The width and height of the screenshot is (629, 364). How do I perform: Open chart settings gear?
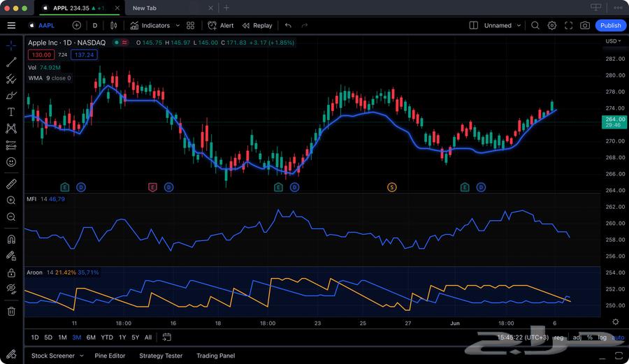[552, 25]
